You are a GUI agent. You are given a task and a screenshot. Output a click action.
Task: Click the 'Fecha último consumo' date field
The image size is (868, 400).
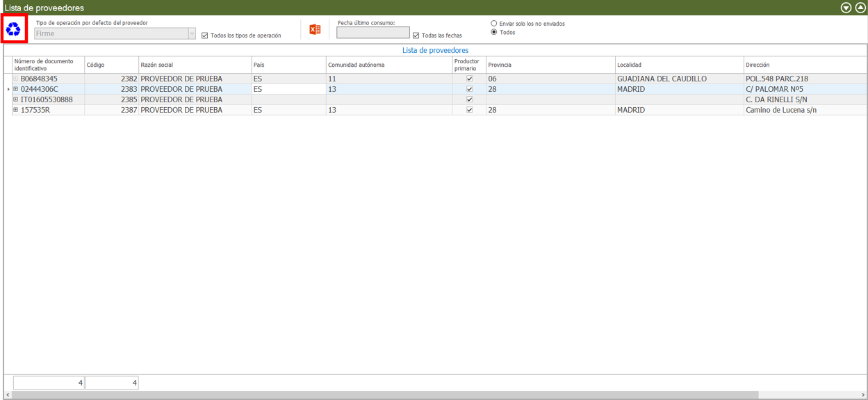click(373, 33)
